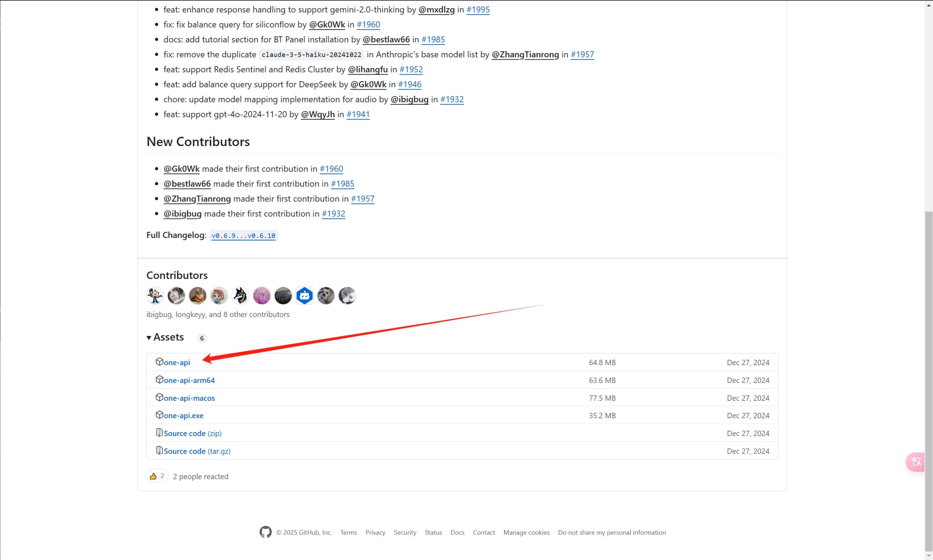
Task: Click the package icon beside one-api
Action: [159, 361]
